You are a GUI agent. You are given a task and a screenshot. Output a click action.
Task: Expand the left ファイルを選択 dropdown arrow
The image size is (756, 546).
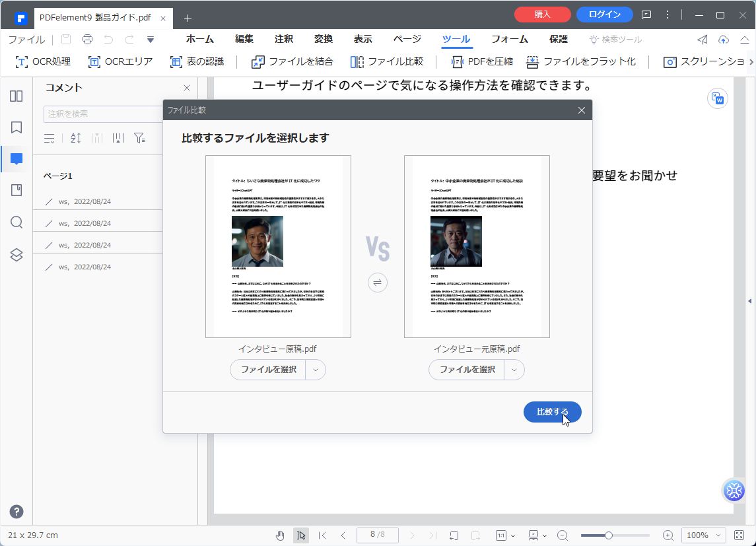point(316,370)
